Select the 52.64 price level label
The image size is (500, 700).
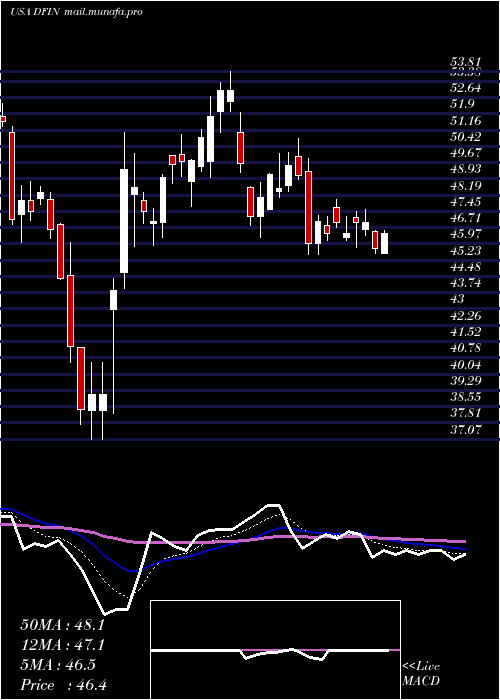pyautogui.click(x=466, y=88)
